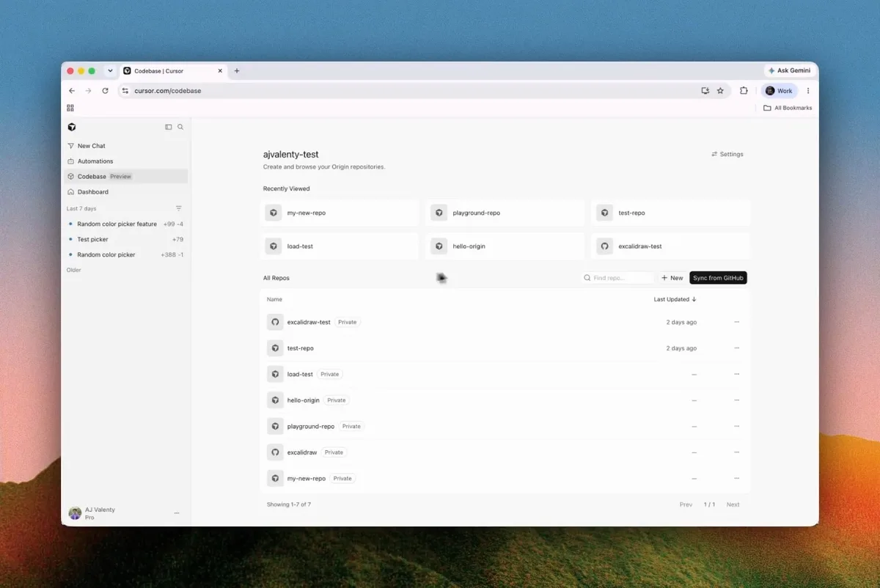Open the apps grid in bookmarks bar
The image size is (880, 588).
pyautogui.click(x=70, y=108)
